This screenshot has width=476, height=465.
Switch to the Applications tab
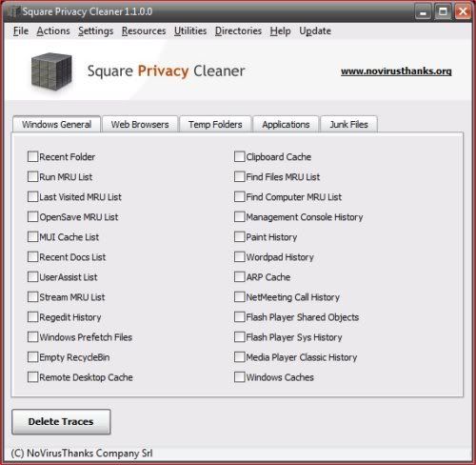(x=286, y=124)
